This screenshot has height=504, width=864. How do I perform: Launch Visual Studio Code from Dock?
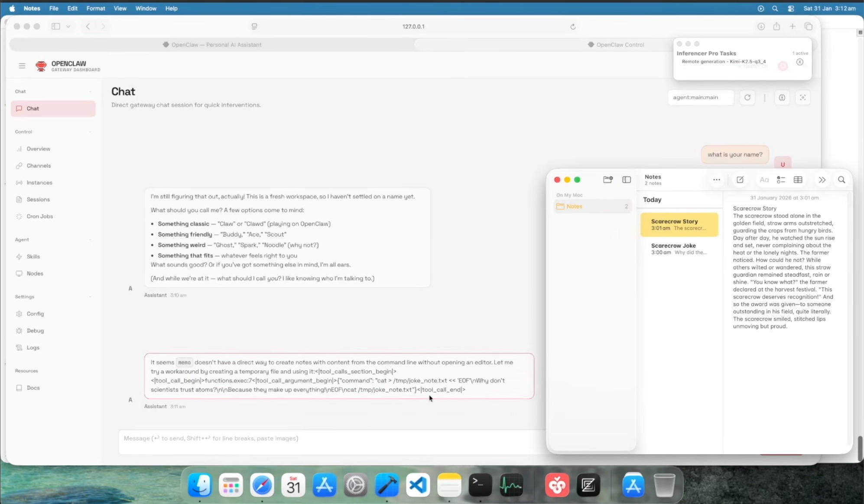(418, 485)
